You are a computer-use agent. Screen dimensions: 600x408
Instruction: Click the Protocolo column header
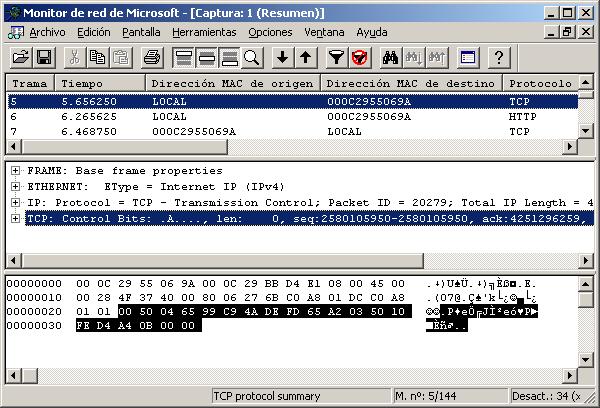point(538,84)
